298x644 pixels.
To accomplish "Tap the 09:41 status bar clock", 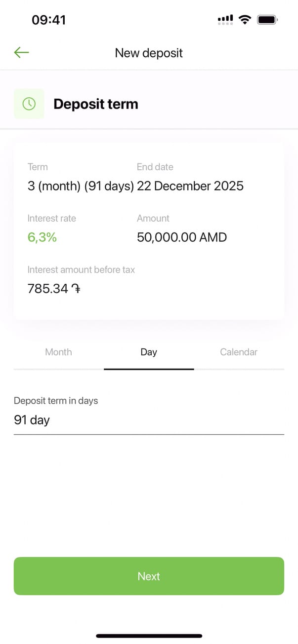I will (48, 20).
